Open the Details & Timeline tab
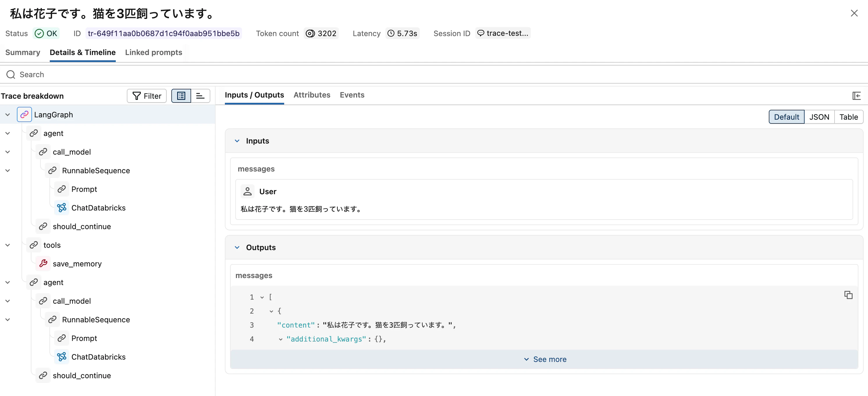 click(x=83, y=52)
